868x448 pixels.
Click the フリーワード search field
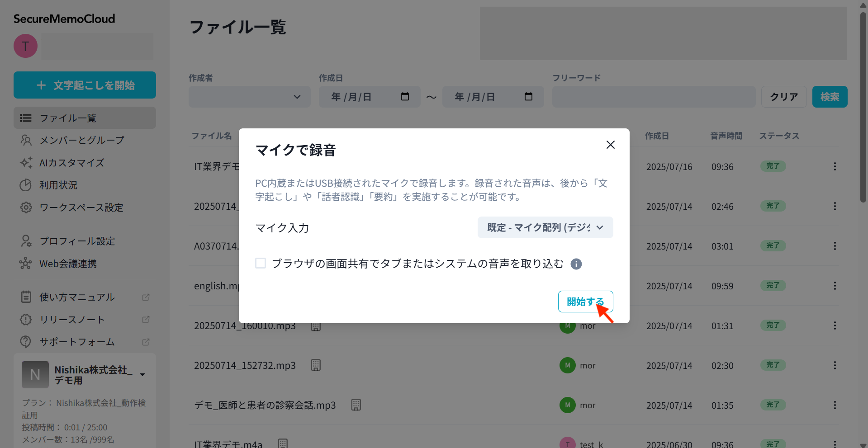(x=654, y=97)
